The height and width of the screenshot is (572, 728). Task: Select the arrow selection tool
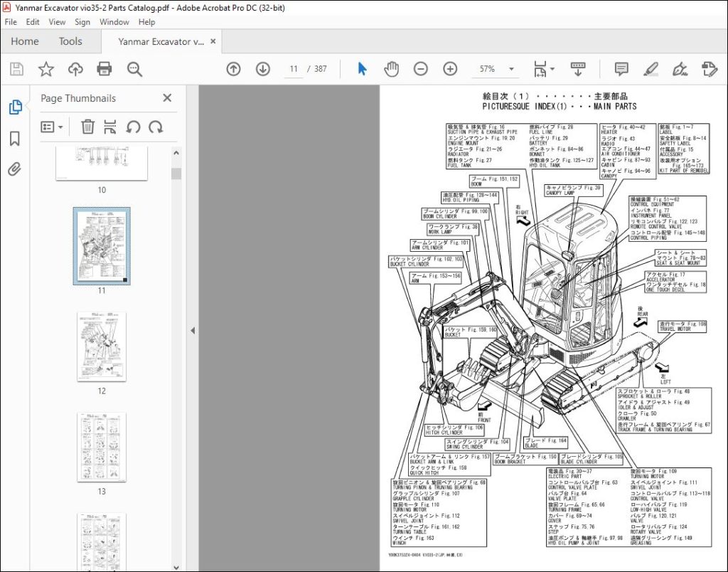(x=362, y=69)
